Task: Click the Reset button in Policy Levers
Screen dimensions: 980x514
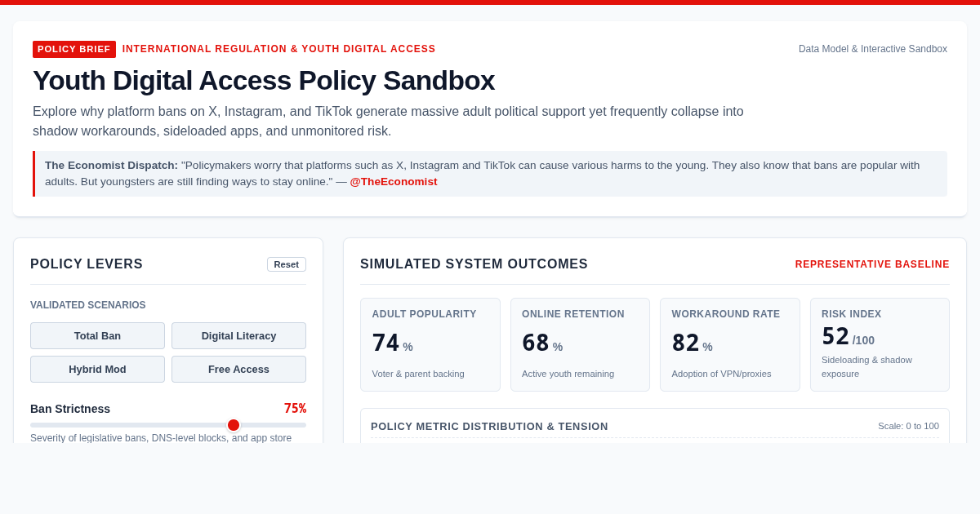Action: [x=286, y=264]
